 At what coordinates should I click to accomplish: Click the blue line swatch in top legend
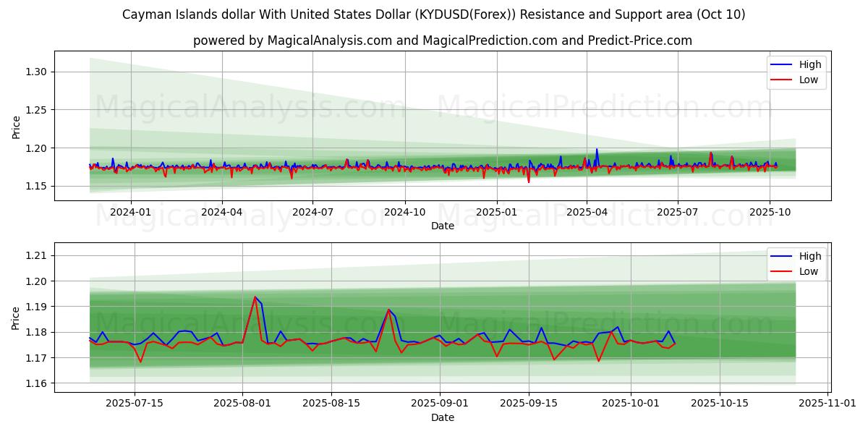pos(782,65)
